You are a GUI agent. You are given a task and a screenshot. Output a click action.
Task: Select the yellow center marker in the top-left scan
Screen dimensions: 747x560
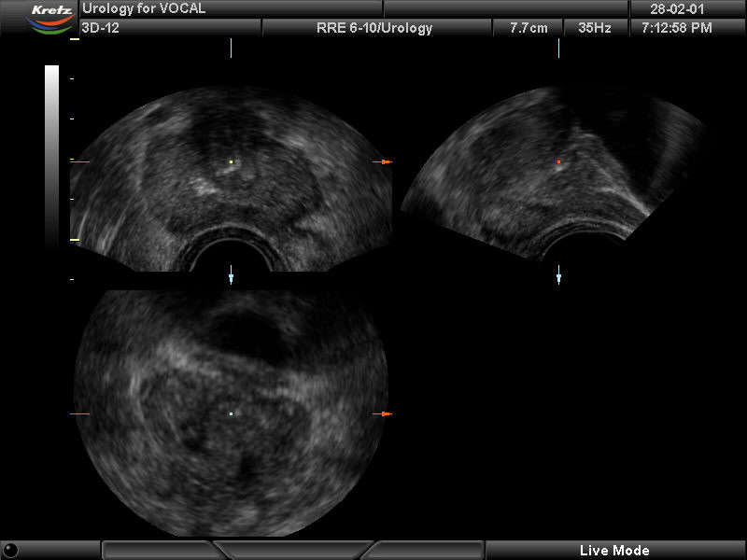[231, 162]
